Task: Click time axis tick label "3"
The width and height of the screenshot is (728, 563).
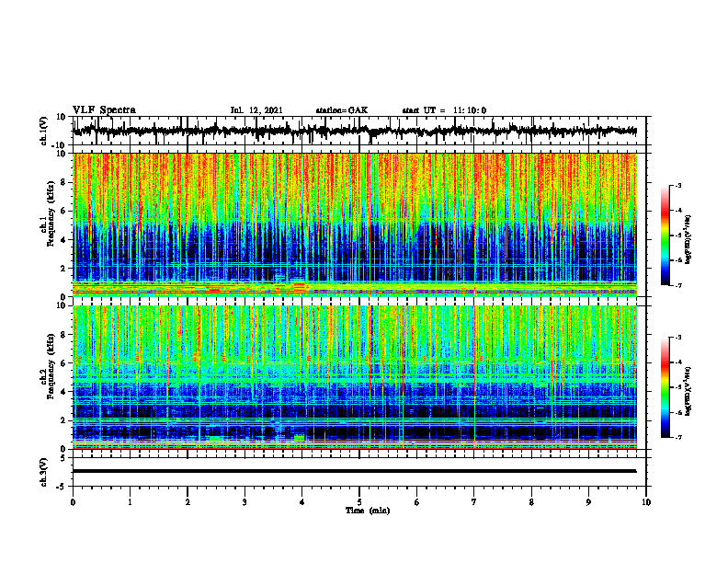Action: (245, 502)
